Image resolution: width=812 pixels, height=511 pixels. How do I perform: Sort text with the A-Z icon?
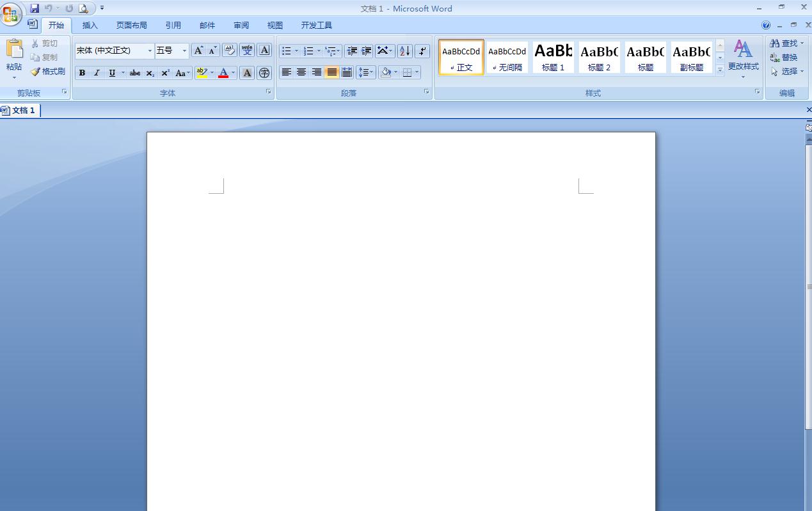pyautogui.click(x=405, y=51)
